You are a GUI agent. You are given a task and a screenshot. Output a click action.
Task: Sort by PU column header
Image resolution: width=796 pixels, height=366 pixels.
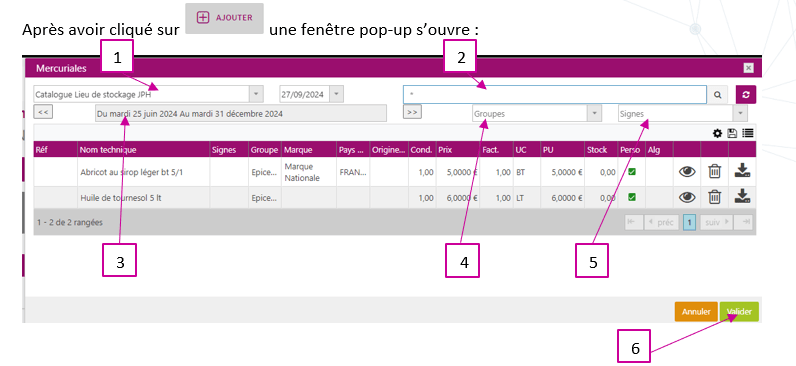tap(562, 150)
